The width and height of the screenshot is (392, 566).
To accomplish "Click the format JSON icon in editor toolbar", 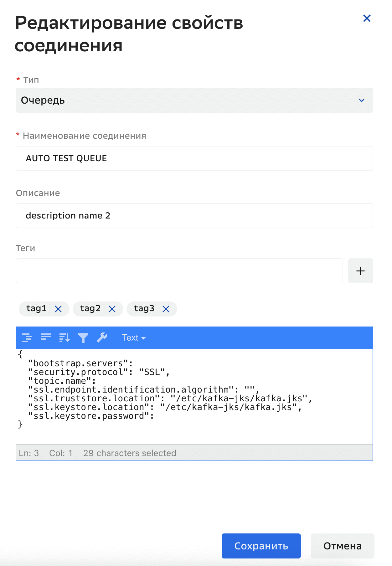I will pos(27,338).
